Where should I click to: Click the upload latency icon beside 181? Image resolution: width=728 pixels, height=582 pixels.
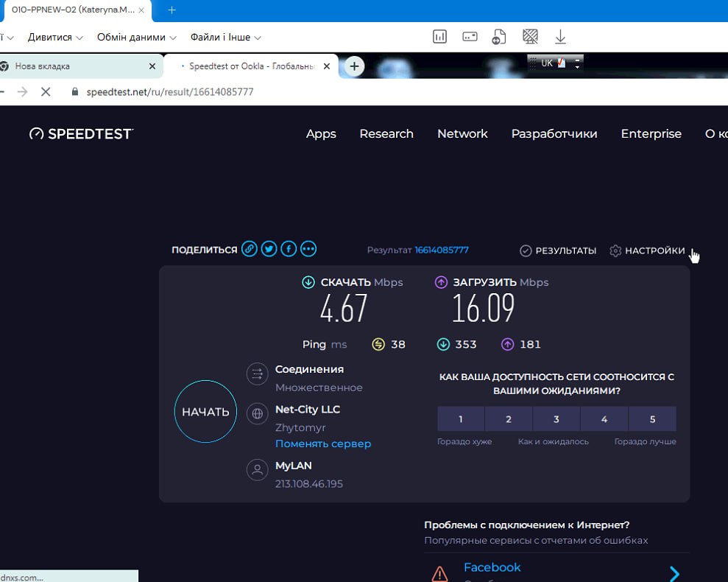[507, 345]
